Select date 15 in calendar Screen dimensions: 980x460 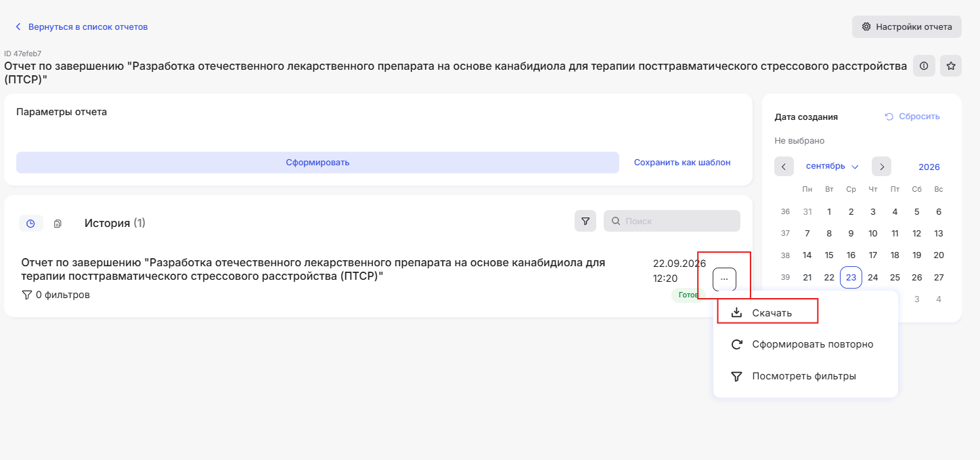[x=829, y=255]
